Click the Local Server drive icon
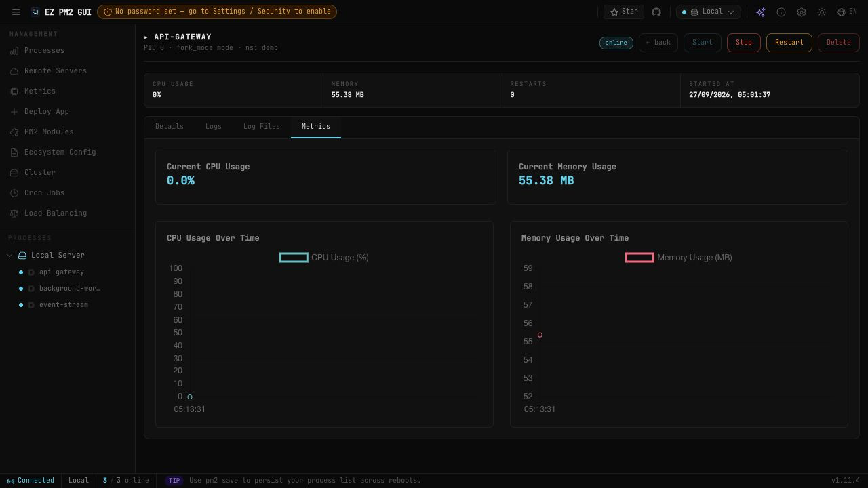Image resolution: width=868 pixels, height=488 pixels. point(22,256)
